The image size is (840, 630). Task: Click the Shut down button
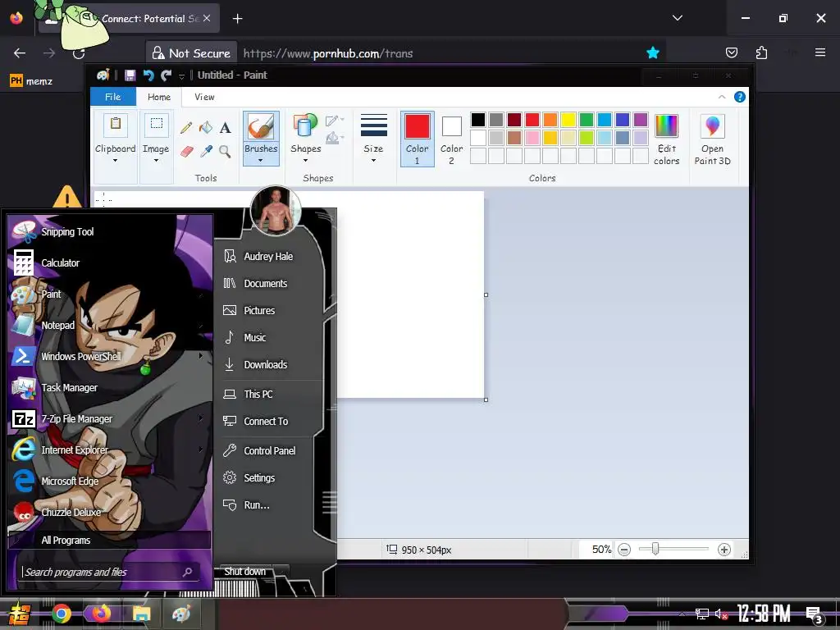244,572
